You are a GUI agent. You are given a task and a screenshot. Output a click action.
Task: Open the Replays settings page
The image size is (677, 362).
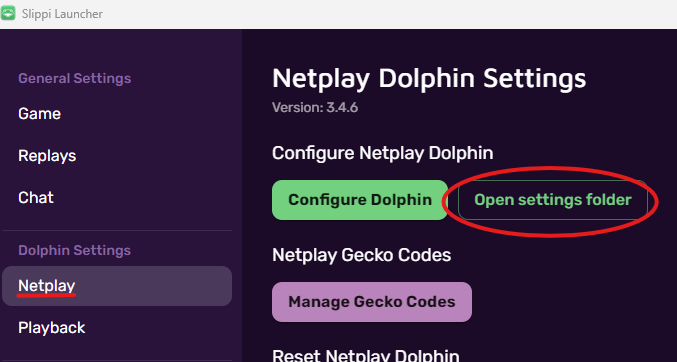47,156
